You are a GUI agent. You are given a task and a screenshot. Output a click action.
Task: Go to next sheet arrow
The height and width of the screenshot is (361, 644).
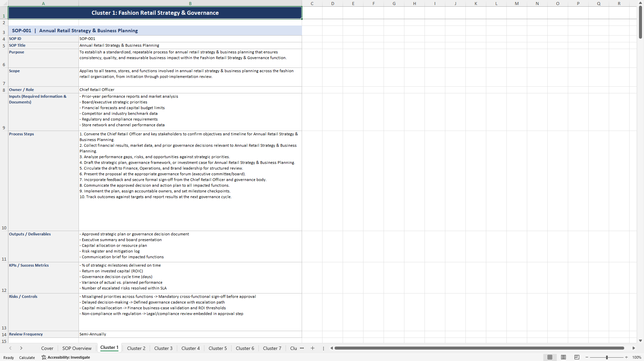click(21, 348)
